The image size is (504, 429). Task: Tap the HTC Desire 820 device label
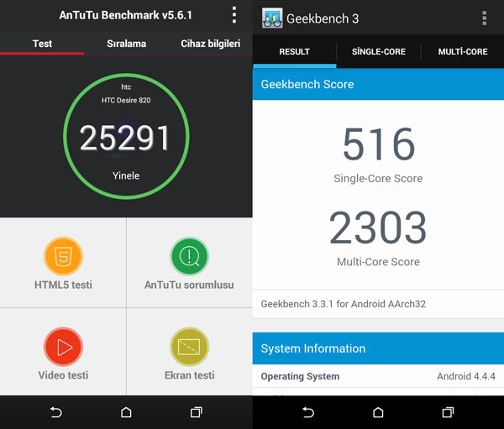[x=126, y=100]
